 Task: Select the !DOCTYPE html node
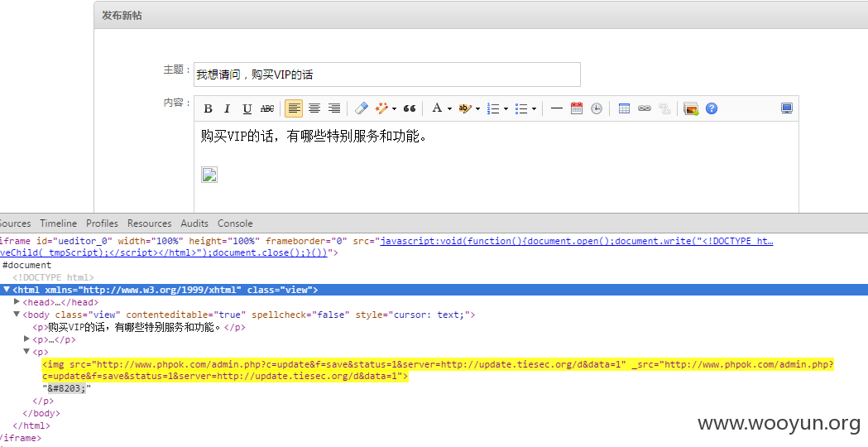(x=53, y=277)
